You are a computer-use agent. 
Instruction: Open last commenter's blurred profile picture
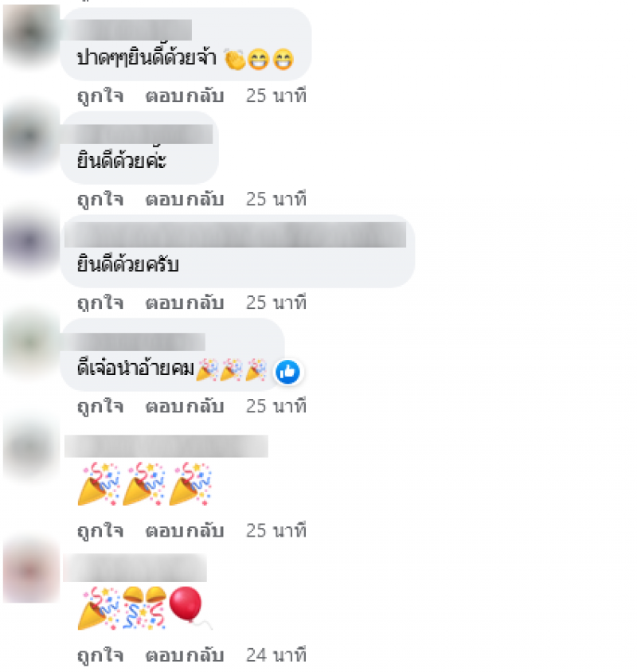31,572
